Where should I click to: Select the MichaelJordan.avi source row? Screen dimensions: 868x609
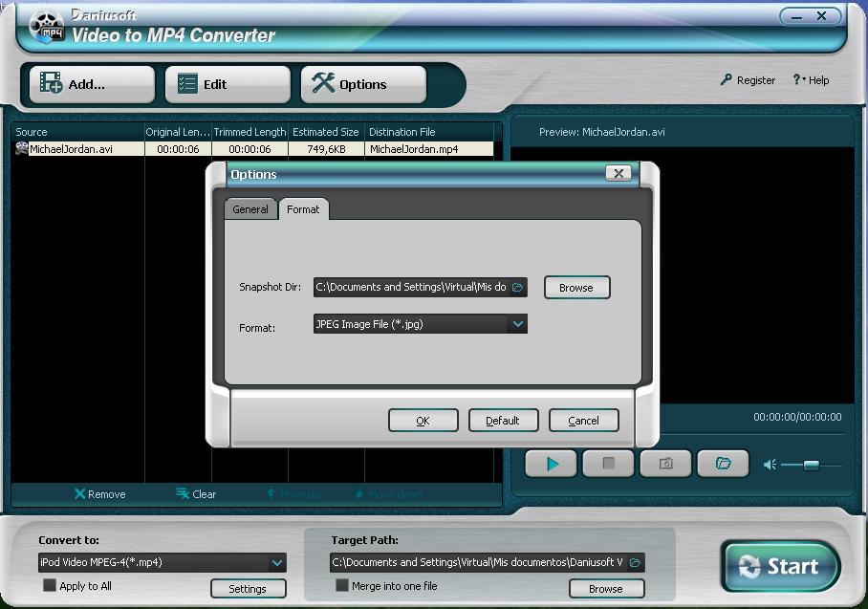pos(252,149)
